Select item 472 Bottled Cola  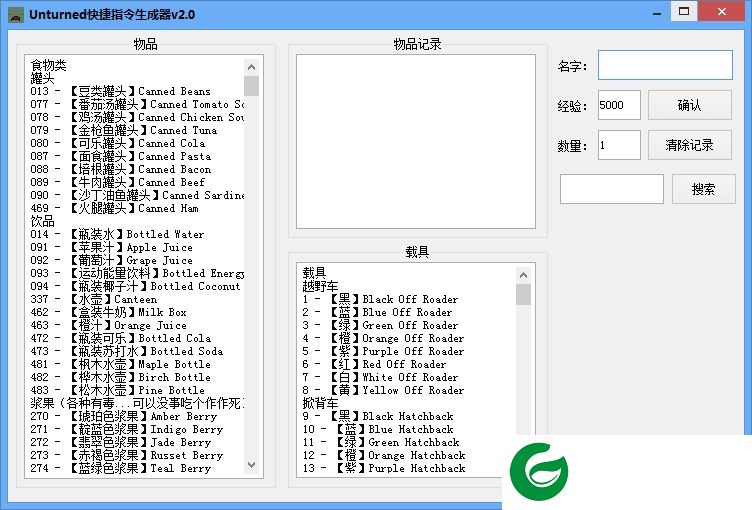[x=120, y=338]
